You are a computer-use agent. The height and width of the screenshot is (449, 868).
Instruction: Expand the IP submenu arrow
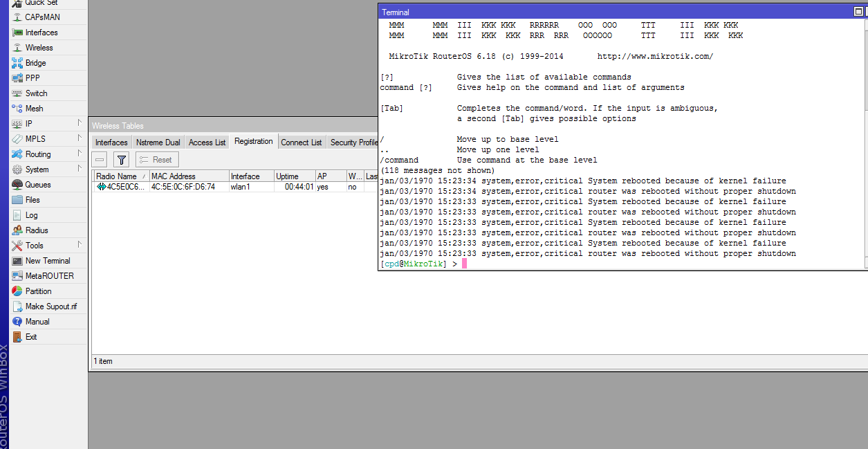80,123
